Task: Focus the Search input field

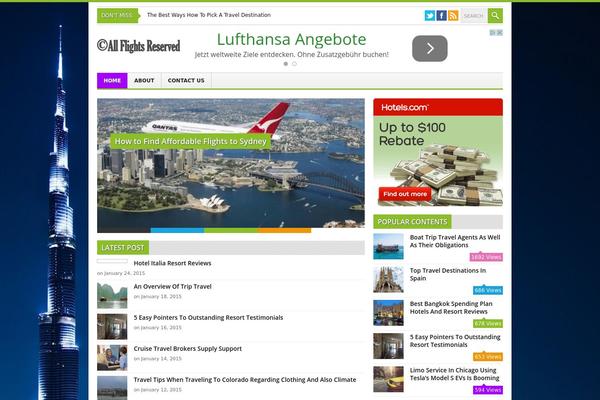Action: tap(474, 16)
